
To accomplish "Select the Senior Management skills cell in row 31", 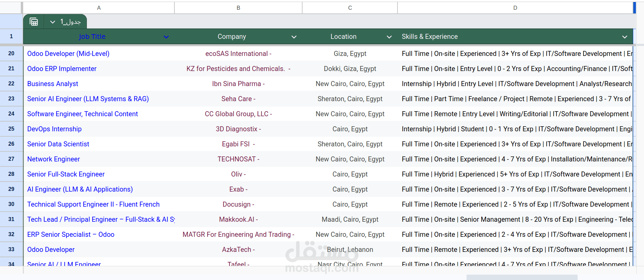I will (x=515, y=219).
